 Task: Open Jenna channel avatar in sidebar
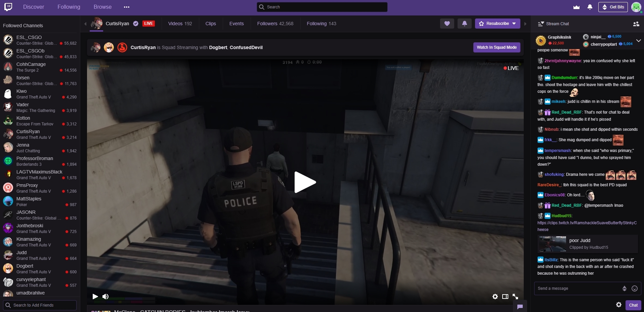pyautogui.click(x=8, y=148)
